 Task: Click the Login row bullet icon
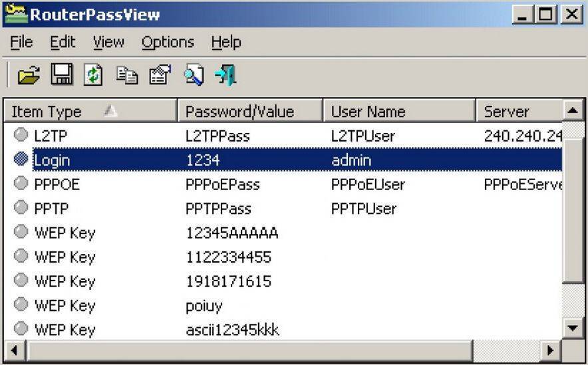coord(21,159)
